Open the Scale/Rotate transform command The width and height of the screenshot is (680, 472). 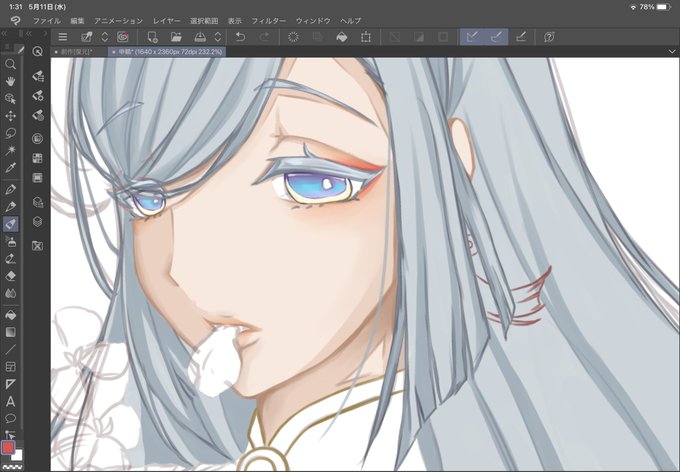click(x=366, y=37)
